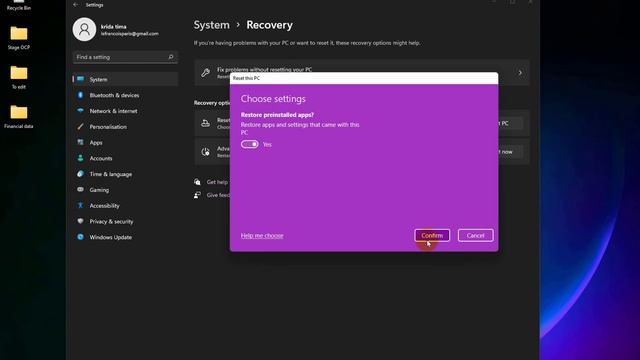Click the Yes toggle label
640x360 pixels.
(267, 144)
